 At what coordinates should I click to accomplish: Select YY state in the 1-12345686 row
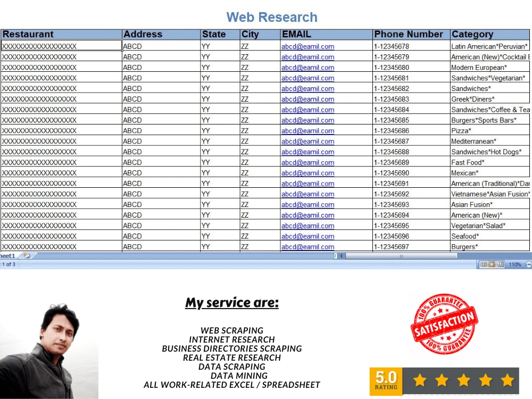click(220, 131)
